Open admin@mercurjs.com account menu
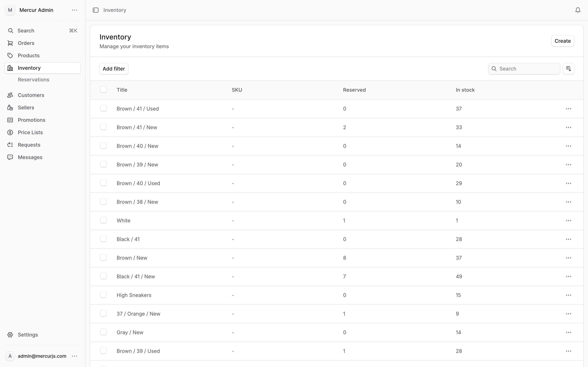This screenshot has height=367, width=588. tap(74, 356)
